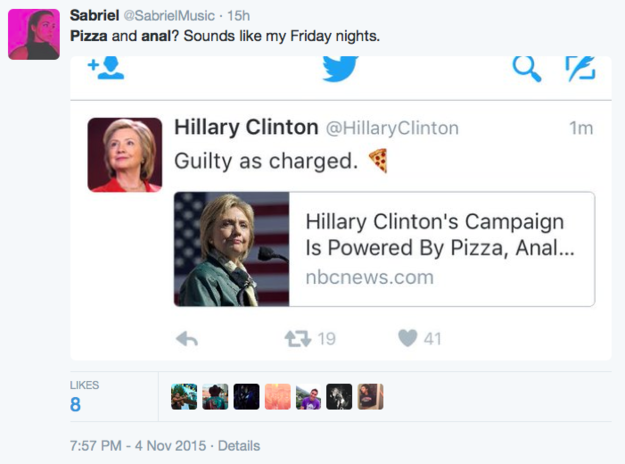Click the Hillary Clinton account name
This screenshot has height=464, width=625.
(246, 127)
